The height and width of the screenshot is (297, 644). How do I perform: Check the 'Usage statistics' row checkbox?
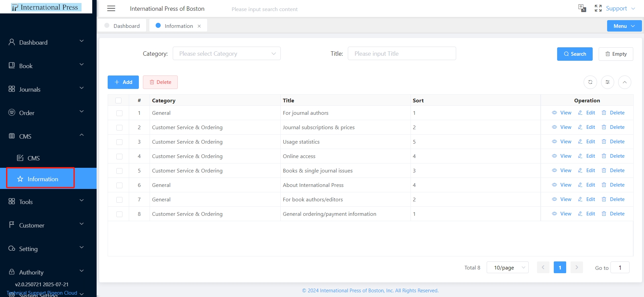(119, 142)
